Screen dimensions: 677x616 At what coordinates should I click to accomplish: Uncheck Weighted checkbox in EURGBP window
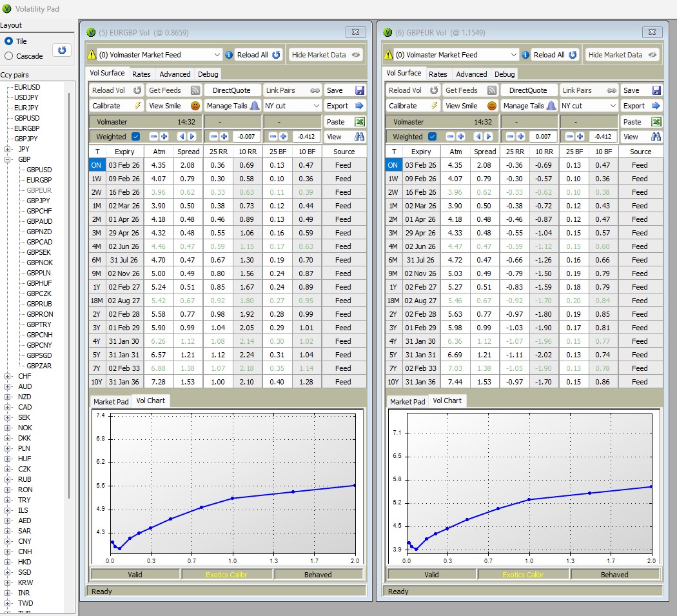135,137
